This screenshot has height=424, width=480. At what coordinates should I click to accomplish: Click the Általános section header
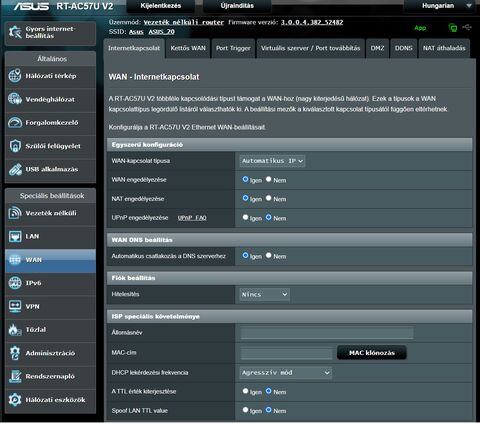point(51,59)
